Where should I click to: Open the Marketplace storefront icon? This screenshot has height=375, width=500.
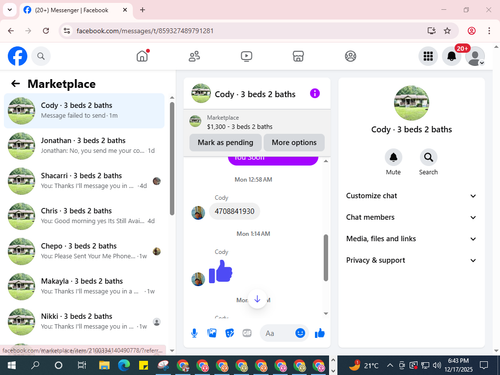point(298,56)
